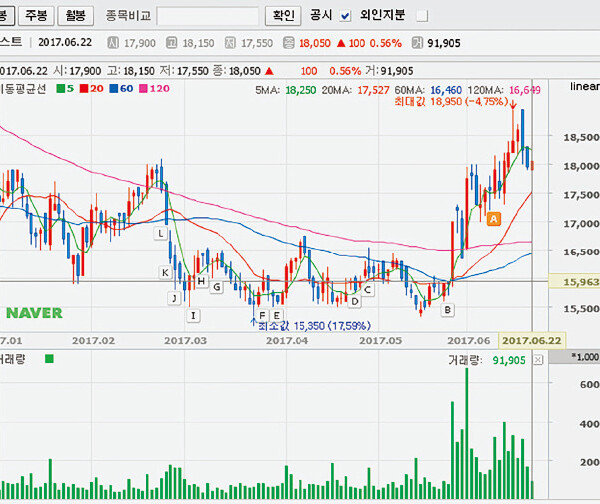Select the D marker below candles
This screenshot has width=600, height=504.
coord(354,301)
